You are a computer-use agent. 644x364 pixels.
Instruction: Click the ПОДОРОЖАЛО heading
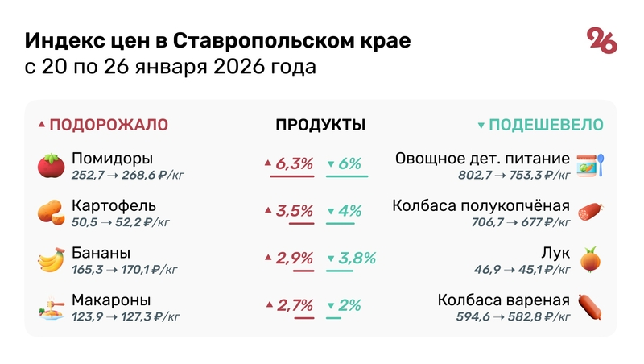point(109,125)
